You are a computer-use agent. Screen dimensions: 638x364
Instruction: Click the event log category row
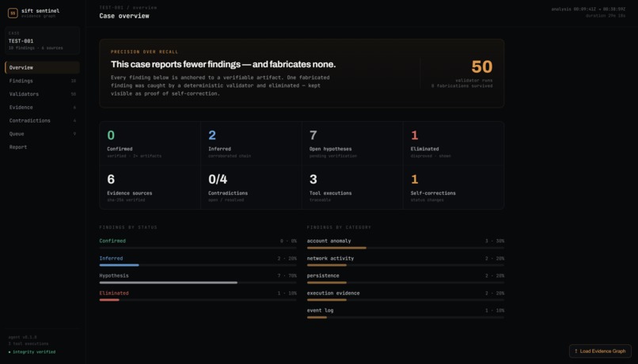[x=405, y=313]
